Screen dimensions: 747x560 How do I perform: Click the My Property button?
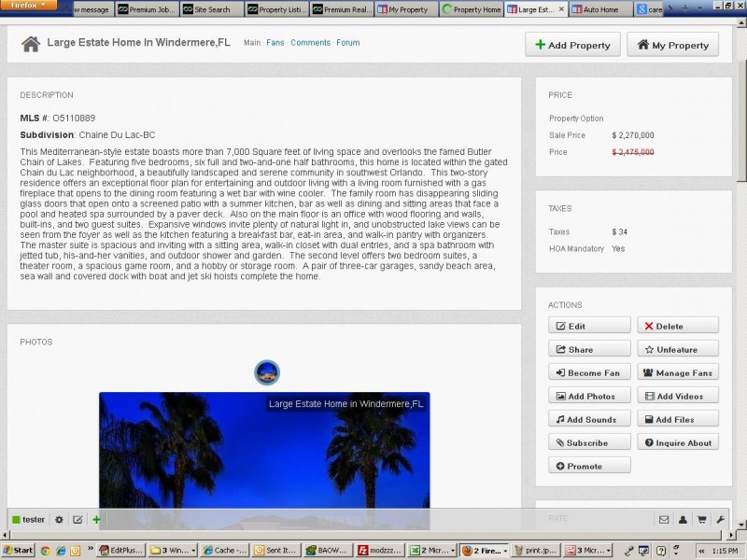(672, 45)
